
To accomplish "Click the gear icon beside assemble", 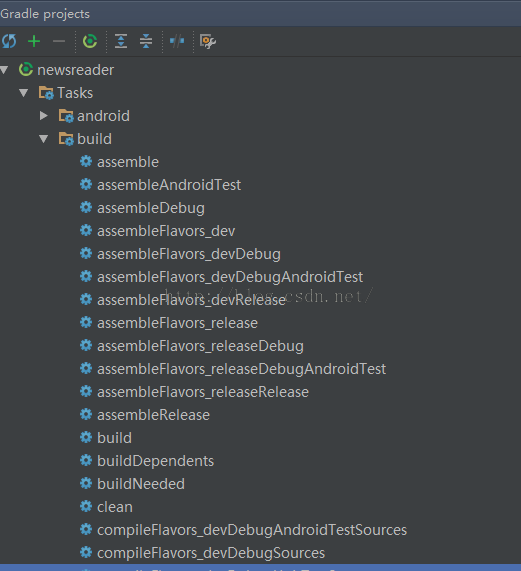I will point(86,161).
